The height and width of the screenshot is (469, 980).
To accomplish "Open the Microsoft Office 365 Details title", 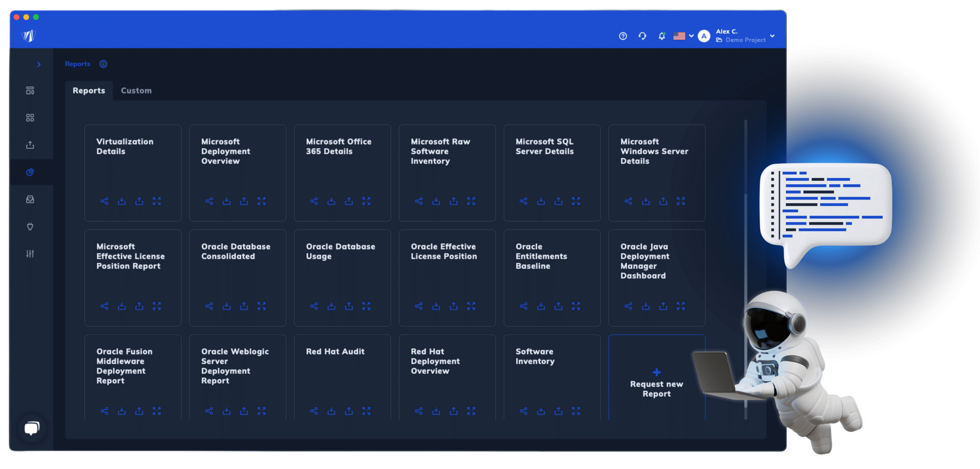I will [x=338, y=146].
